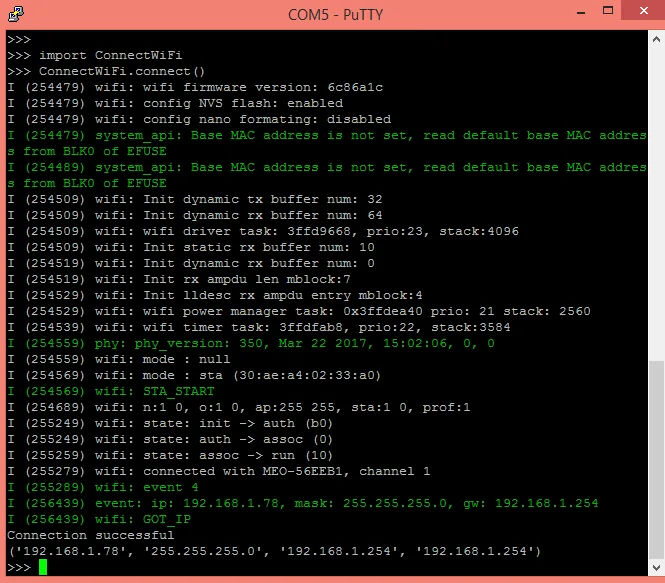The height and width of the screenshot is (583, 665).
Task: Click 'Init lldesc rx ampdu entry mblock:4' line
Action: click(x=215, y=295)
